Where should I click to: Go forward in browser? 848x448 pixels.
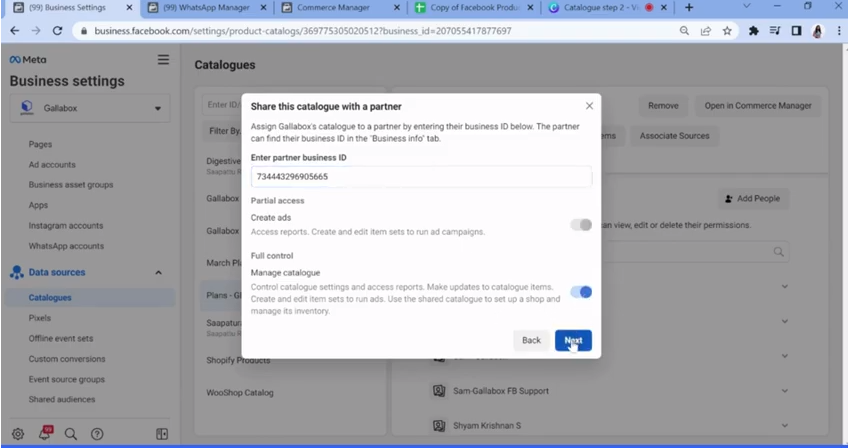(x=36, y=31)
